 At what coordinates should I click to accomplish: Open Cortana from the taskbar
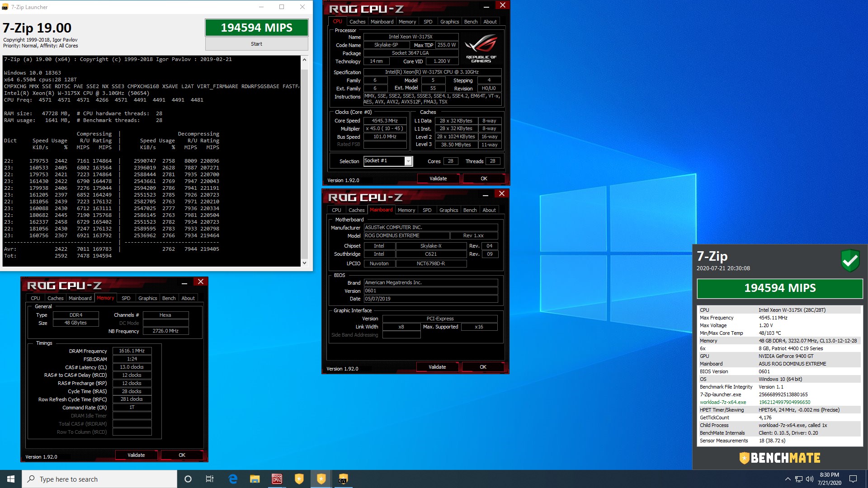pyautogui.click(x=188, y=479)
